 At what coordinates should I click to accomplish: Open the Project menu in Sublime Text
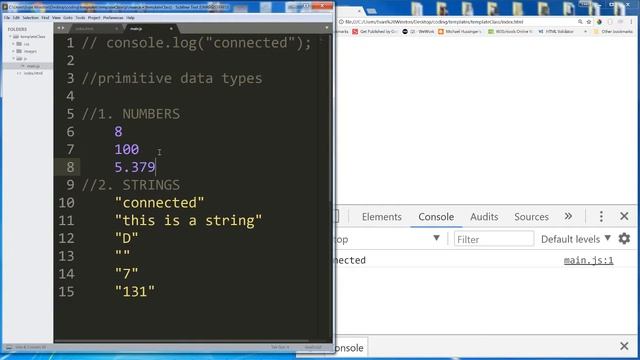click(94, 18)
